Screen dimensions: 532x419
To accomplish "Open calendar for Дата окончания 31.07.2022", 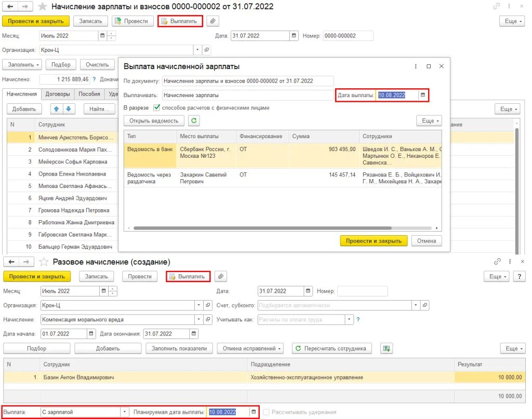I will (x=194, y=333).
